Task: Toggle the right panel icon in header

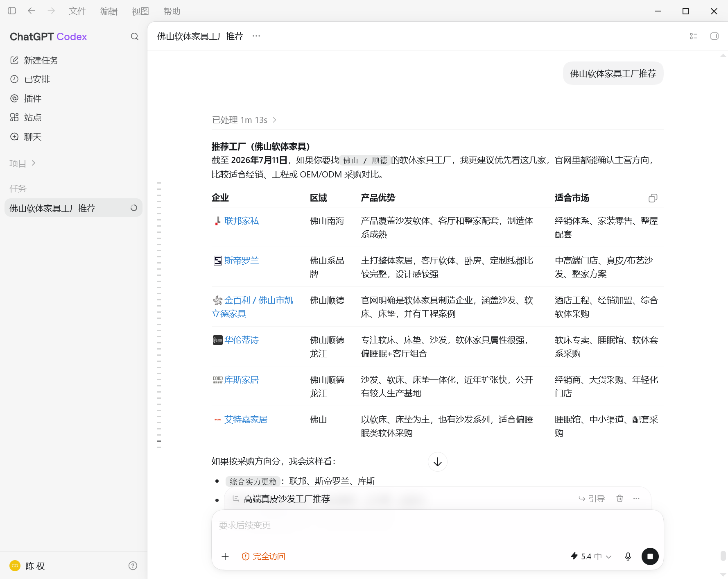Action: 714,36
